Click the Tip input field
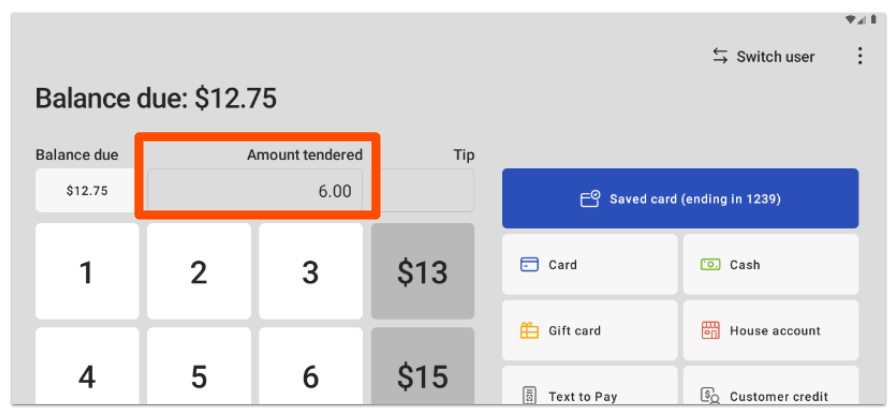The image size is (896, 412). click(x=430, y=191)
